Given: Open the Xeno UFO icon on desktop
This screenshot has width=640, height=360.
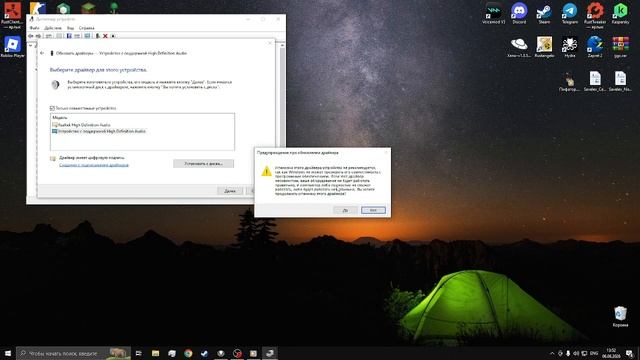Looking at the screenshot, I should (x=519, y=47).
